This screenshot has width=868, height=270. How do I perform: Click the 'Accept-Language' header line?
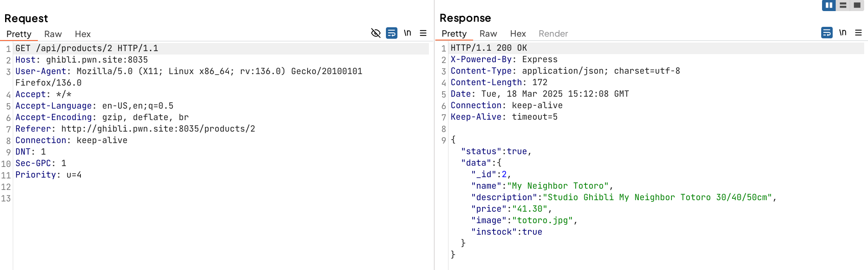[x=94, y=106]
